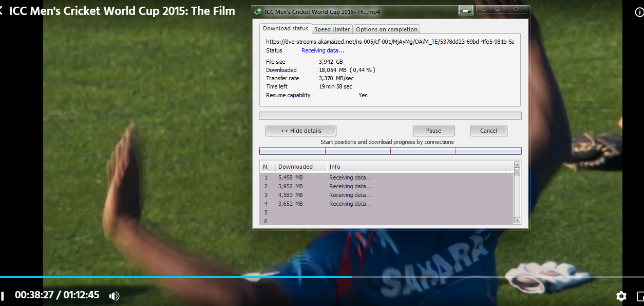Click the file size value 3,942 GB

(x=331, y=62)
